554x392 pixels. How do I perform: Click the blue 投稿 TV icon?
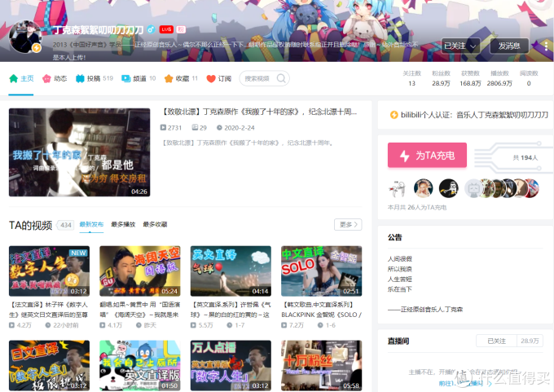(80, 78)
